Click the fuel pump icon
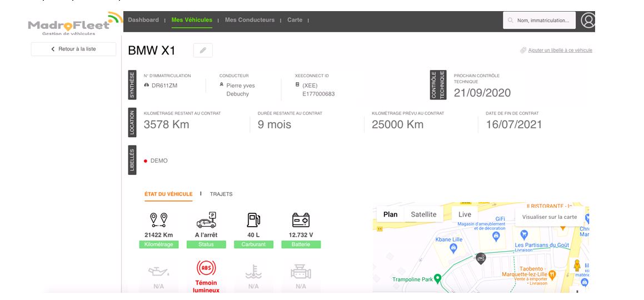644x300 pixels. coord(253,220)
